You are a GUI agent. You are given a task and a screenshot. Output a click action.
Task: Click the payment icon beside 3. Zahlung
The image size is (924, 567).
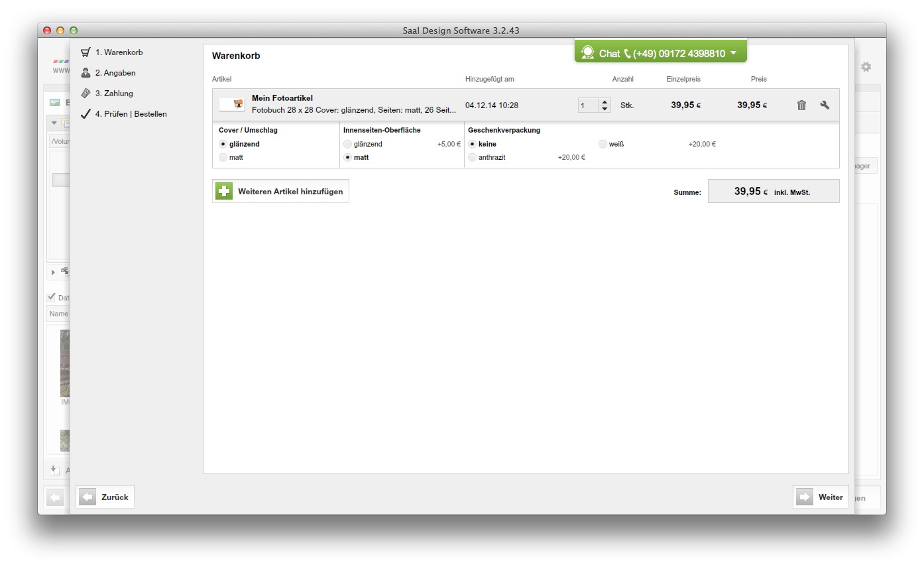(86, 94)
